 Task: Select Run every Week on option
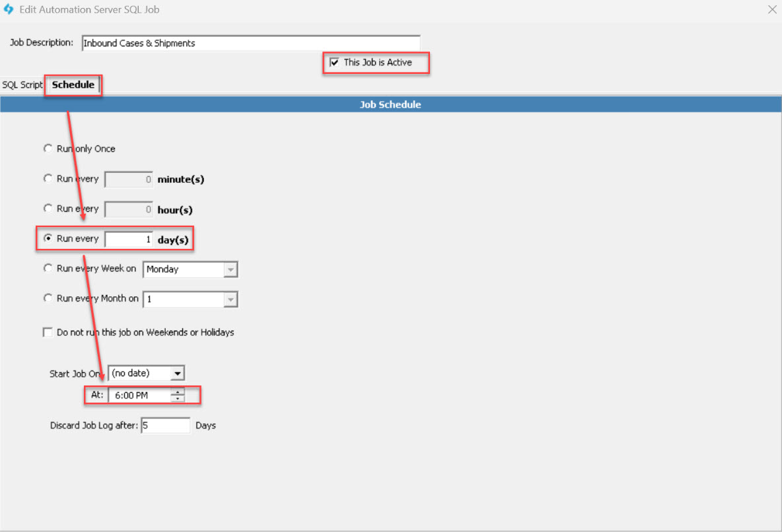pos(48,269)
